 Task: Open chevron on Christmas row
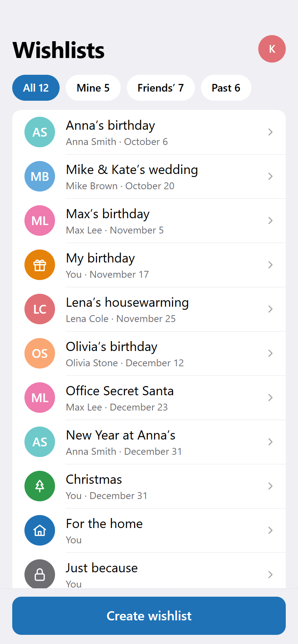point(270,486)
